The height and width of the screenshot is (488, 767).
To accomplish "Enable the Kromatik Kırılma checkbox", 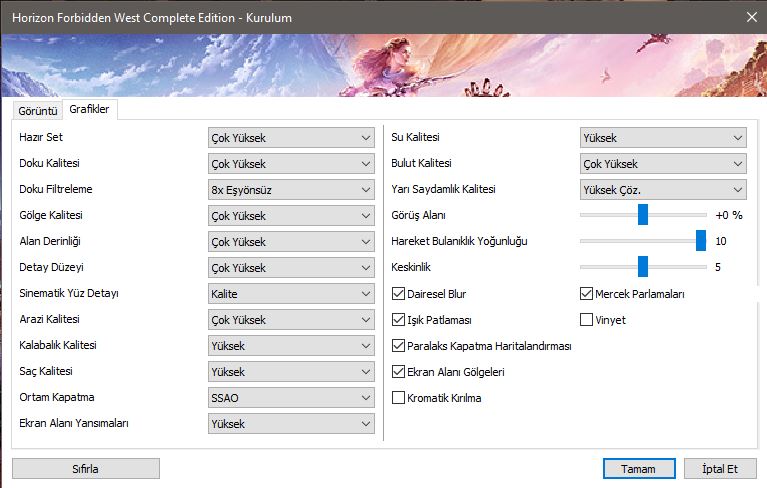I will tap(398, 398).
